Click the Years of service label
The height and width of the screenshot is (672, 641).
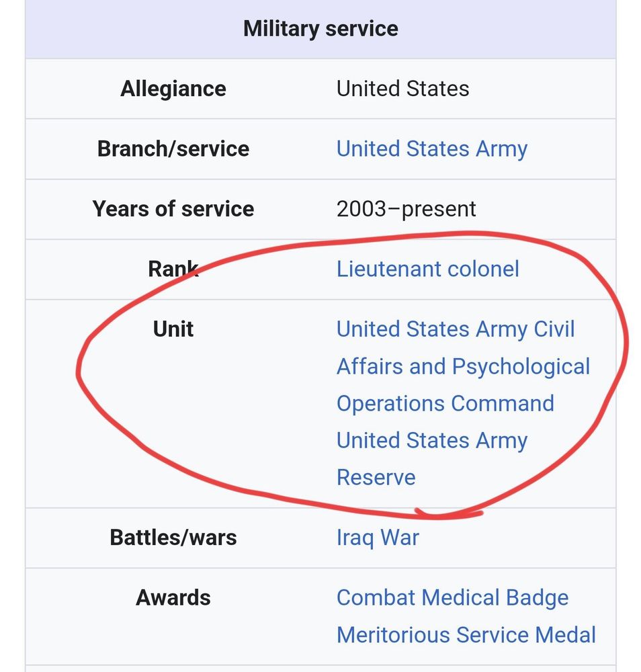(x=173, y=209)
